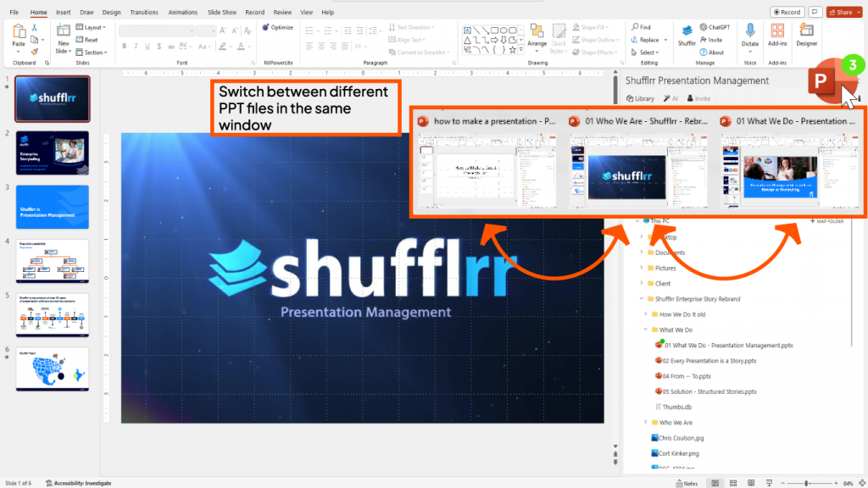Screen dimensions: 868x488
Task: Expand the Who We Are folder
Action: tap(646, 422)
